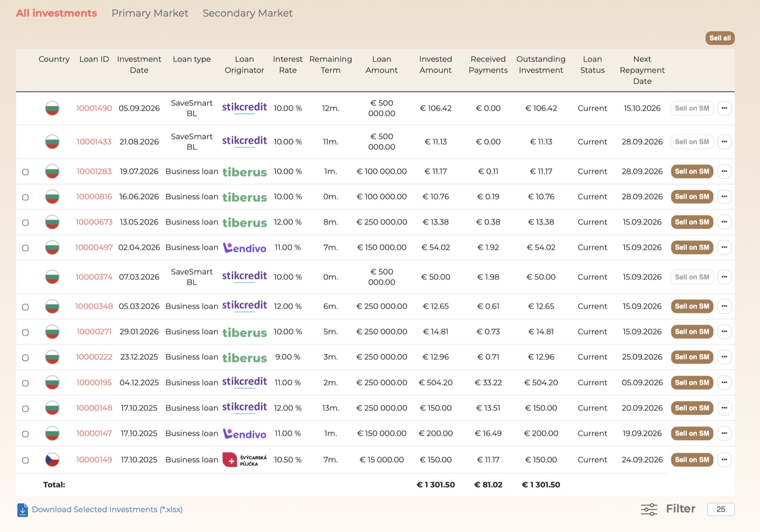
Task: Open more options for loan 10000149
Action: tap(724, 460)
